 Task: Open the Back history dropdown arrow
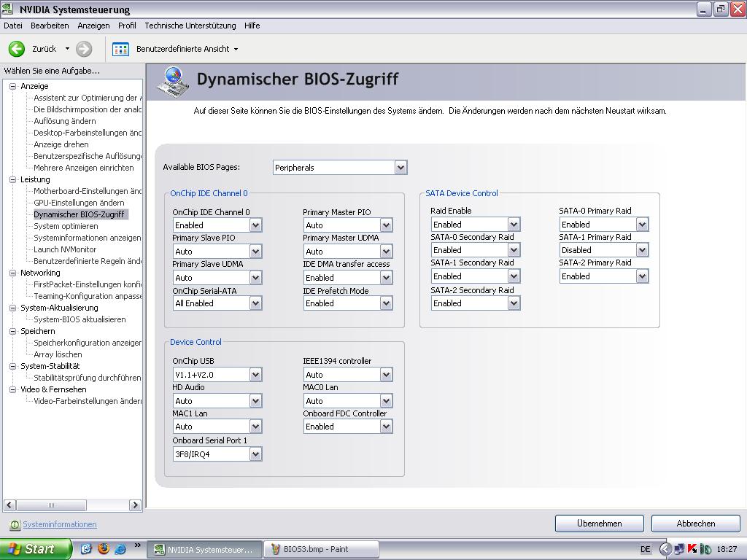tap(67, 49)
